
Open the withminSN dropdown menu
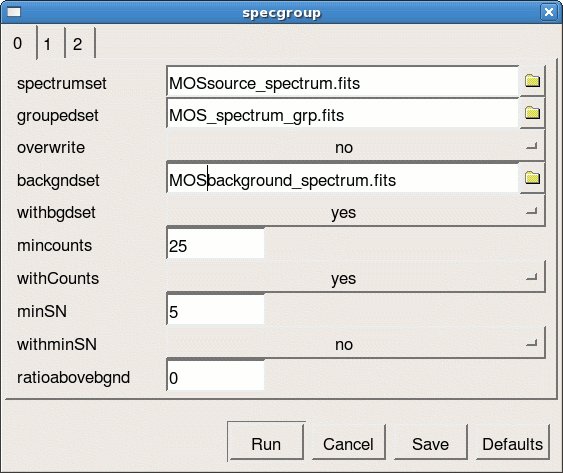pos(356,344)
